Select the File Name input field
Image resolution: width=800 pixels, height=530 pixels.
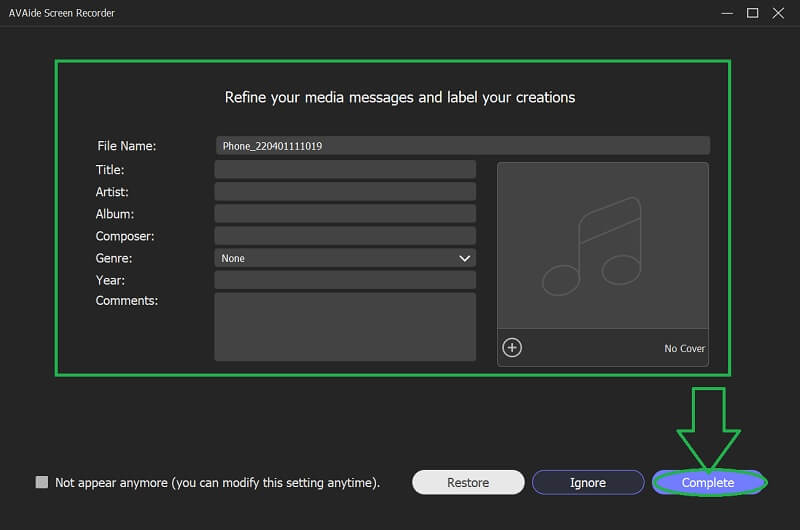pos(462,146)
